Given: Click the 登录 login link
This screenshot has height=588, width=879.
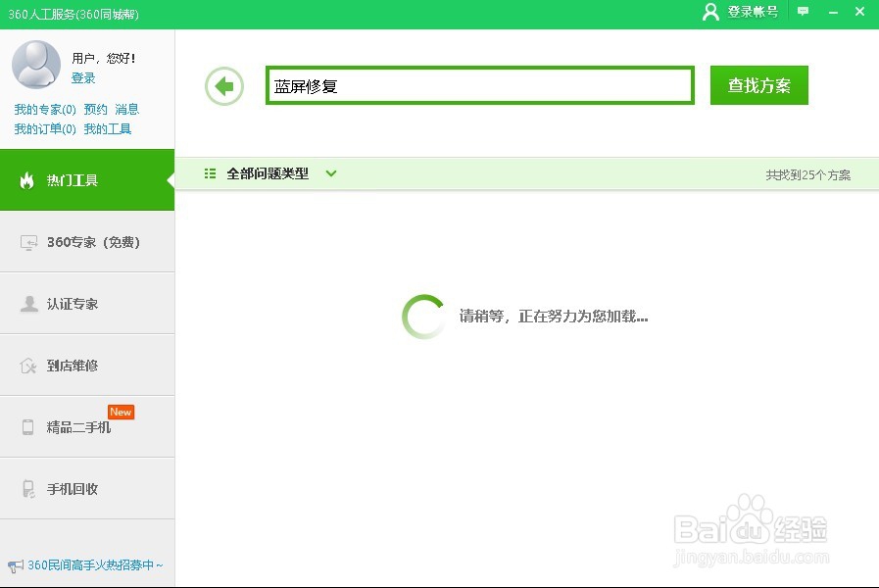Looking at the screenshot, I should [x=84, y=78].
